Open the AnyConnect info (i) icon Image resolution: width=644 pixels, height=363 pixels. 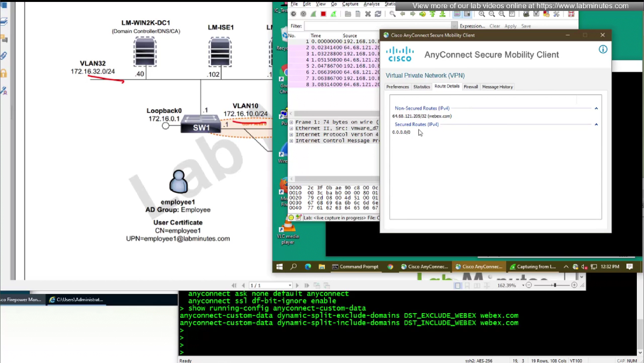tap(603, 49)
